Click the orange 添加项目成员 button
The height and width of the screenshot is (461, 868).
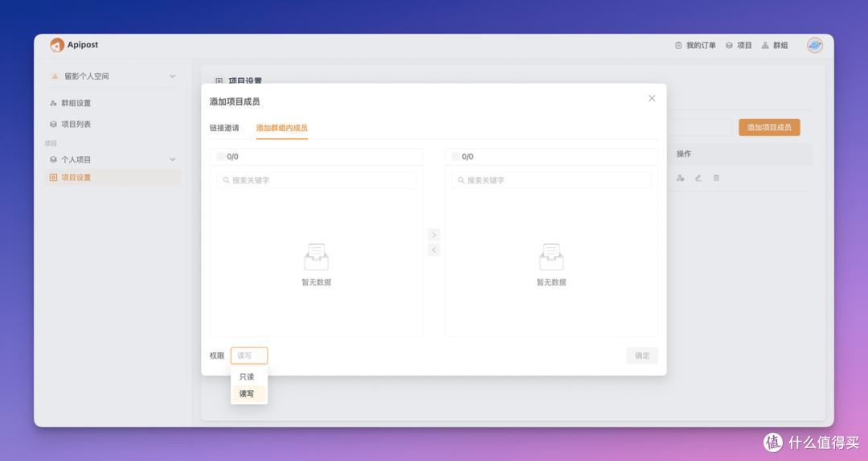769,127
